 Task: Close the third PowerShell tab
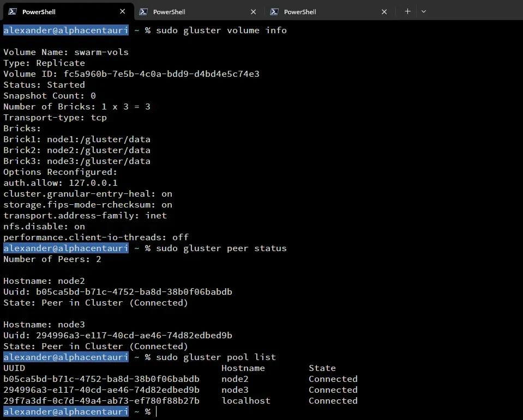384,11
